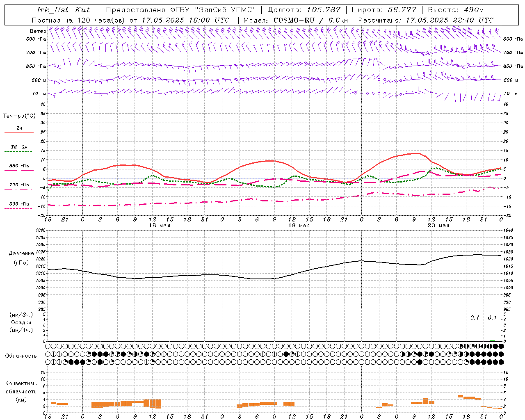The width and height of the screenshot is (525, 420).
Task: Select the 10 м wind level label on left
Action: pos(39,94)
